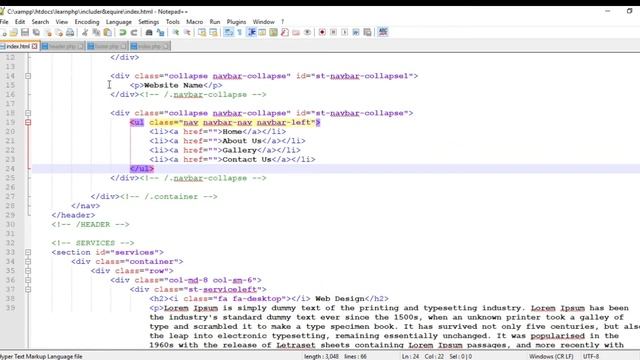640x360 pixels.
Task: Open the Window menu
Action: [264, 22]
